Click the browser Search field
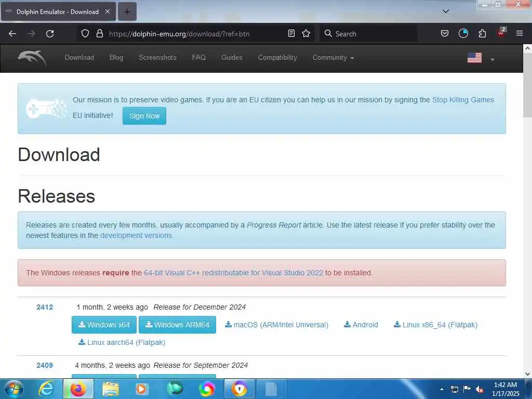 [368, 34]
